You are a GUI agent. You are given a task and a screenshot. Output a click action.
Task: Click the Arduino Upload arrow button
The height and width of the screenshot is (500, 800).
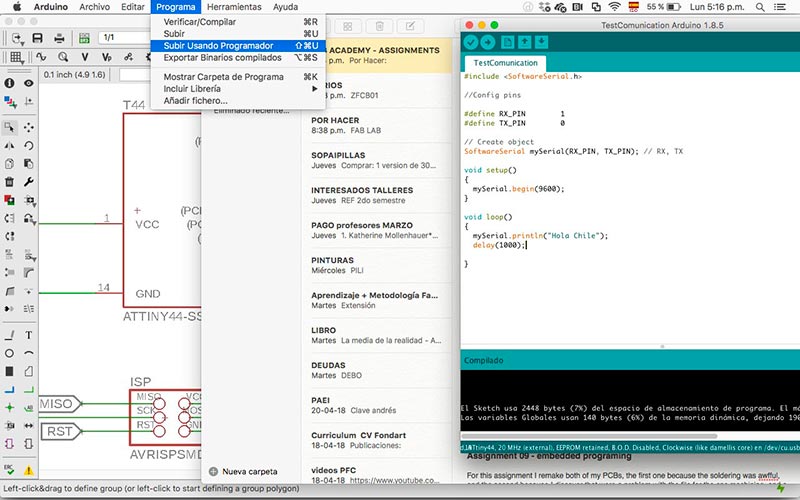488,42
